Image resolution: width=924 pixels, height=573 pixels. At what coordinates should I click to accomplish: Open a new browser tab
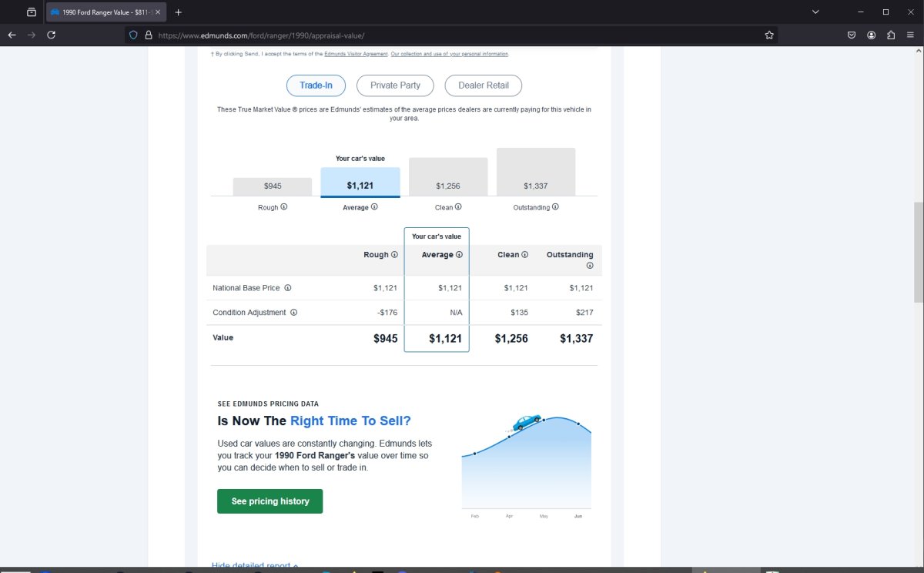tap(179, 12)
